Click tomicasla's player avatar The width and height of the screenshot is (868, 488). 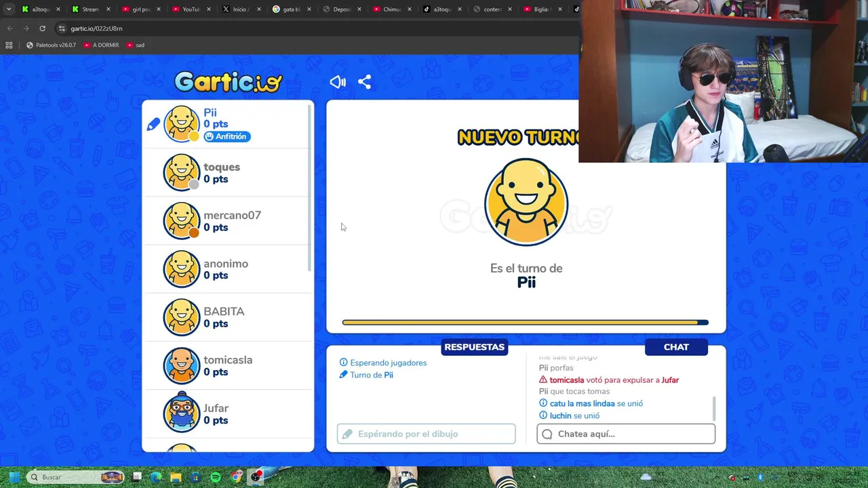click(182, 365)
